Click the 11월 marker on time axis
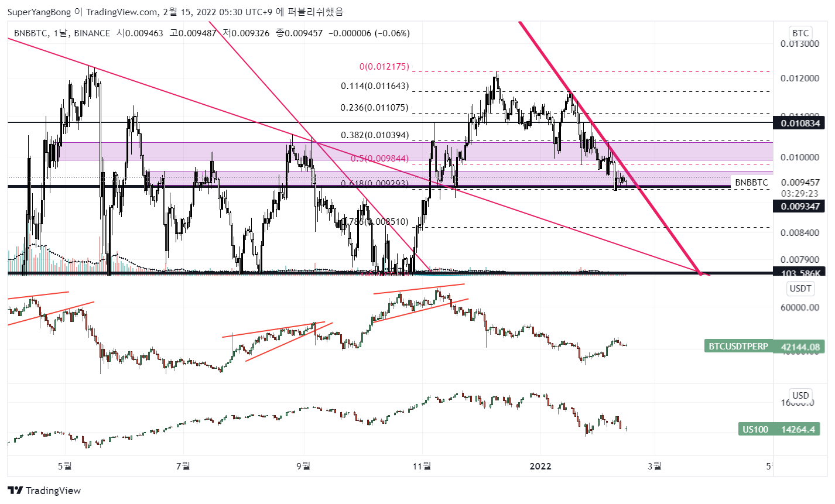Viewport: 835px width, 504px height. [x=422, y=467]
